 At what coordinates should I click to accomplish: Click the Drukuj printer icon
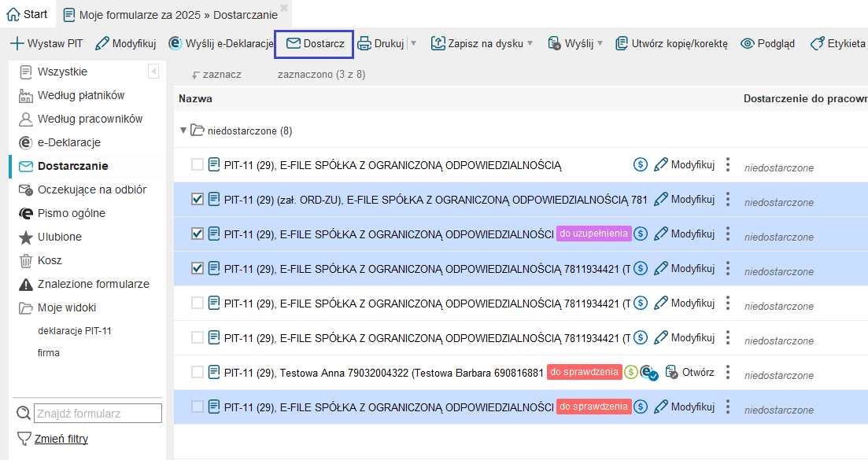click(x=364, y=43)
